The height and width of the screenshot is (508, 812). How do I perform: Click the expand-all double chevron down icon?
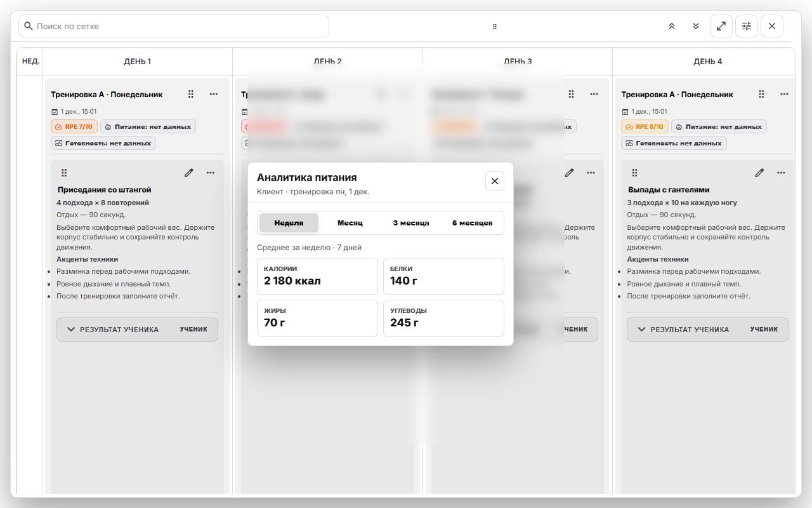(x=696, y=26)
